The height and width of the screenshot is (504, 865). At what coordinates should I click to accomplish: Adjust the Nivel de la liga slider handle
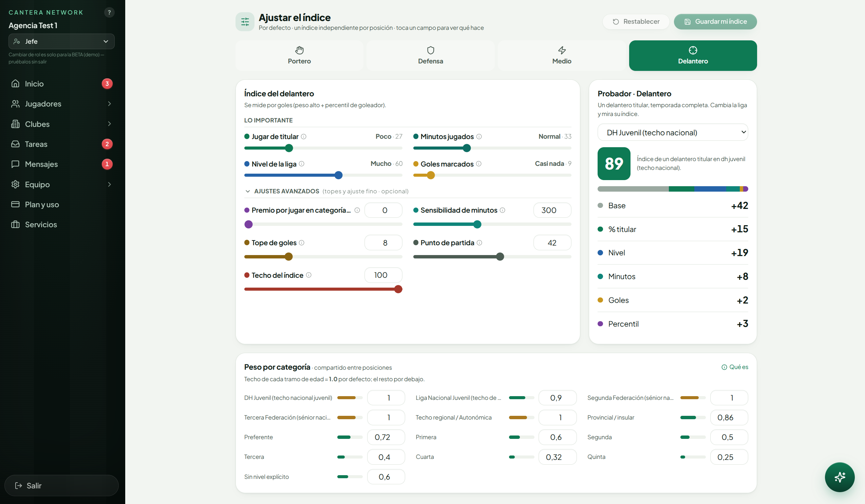(x=338, y=175)
